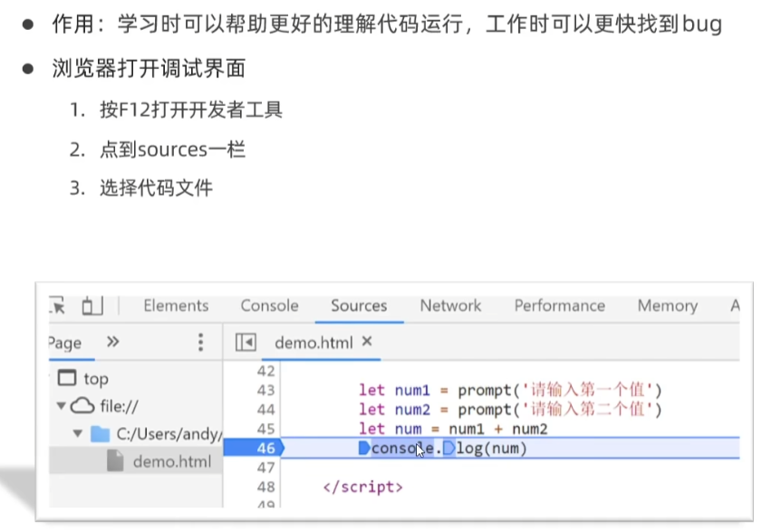The image size is (781, 532).
Task: Activate the inspect element picker icon
Action: 58,305
